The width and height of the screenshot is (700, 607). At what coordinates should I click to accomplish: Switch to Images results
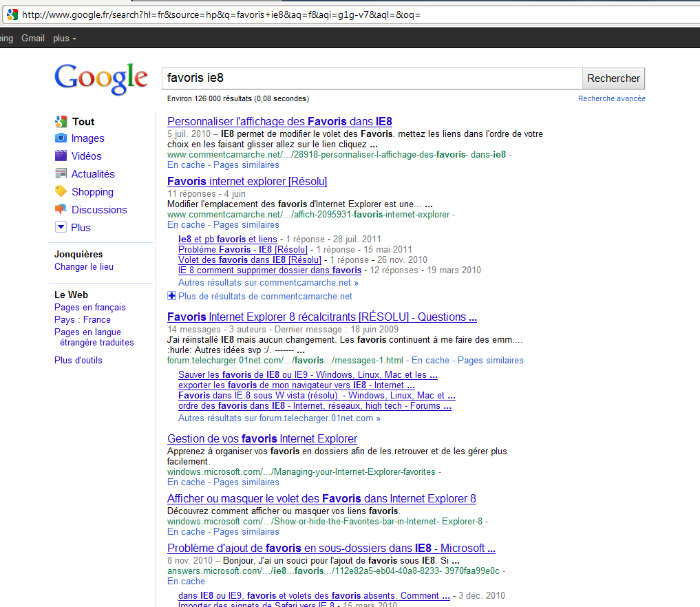(88, 138)
